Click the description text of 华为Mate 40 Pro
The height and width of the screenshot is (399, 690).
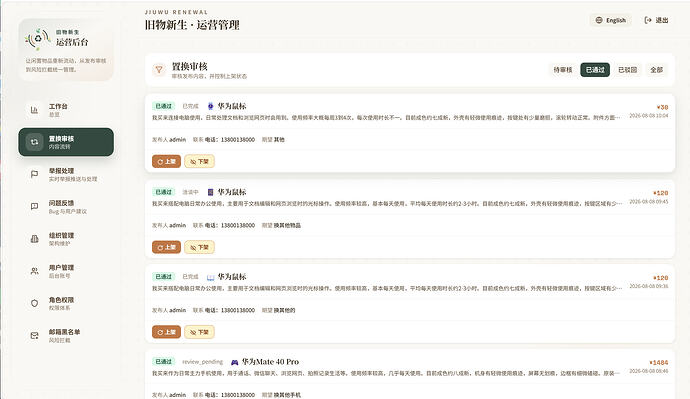tap(386, 373)
